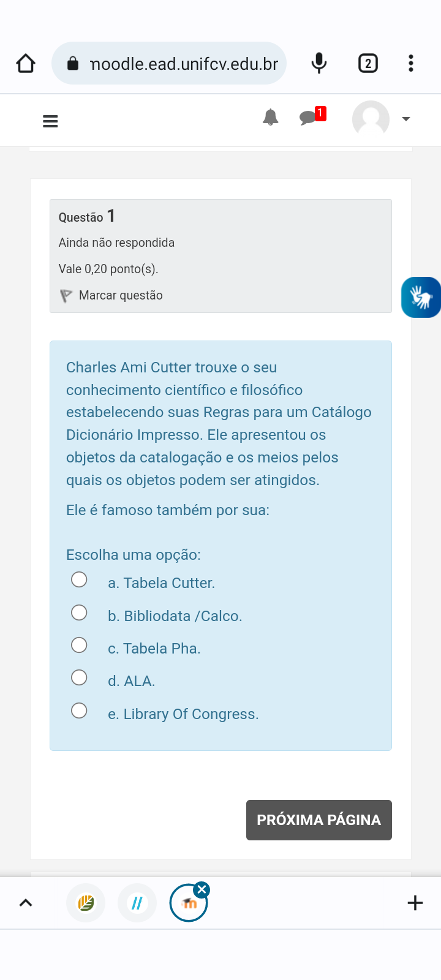Viewport: 441px width, 980px height.
Task: Open the tab switcher showing 2 tabs
Action: (367, 63)
